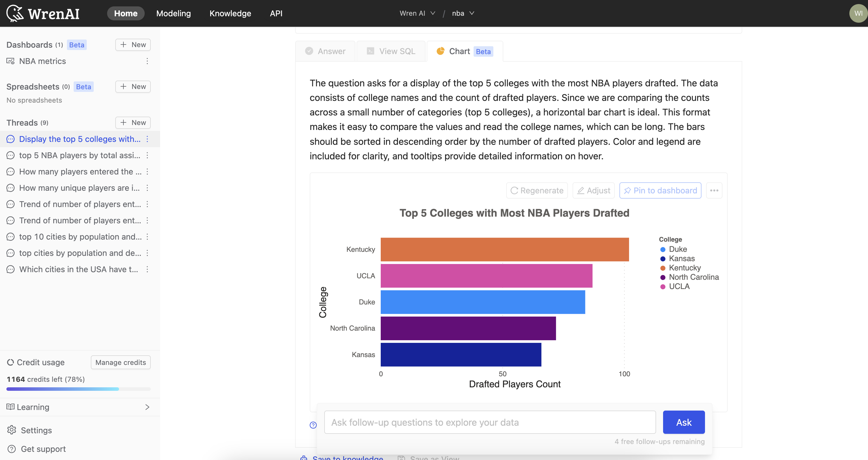Click the WrenAI bird logo
The height and width of the screenshot is (460, 868).
[15, 13]
